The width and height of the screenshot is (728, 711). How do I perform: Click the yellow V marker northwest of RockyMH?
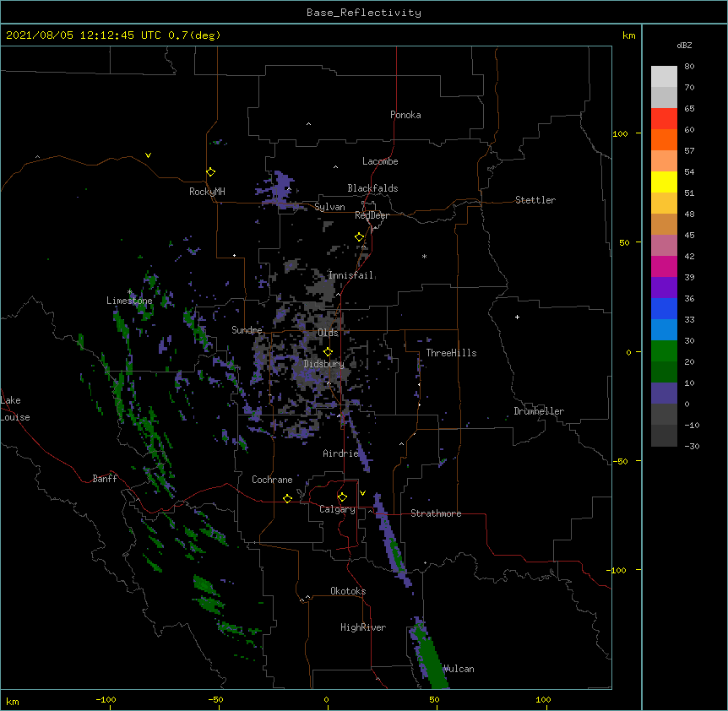(x=148, y=155)
